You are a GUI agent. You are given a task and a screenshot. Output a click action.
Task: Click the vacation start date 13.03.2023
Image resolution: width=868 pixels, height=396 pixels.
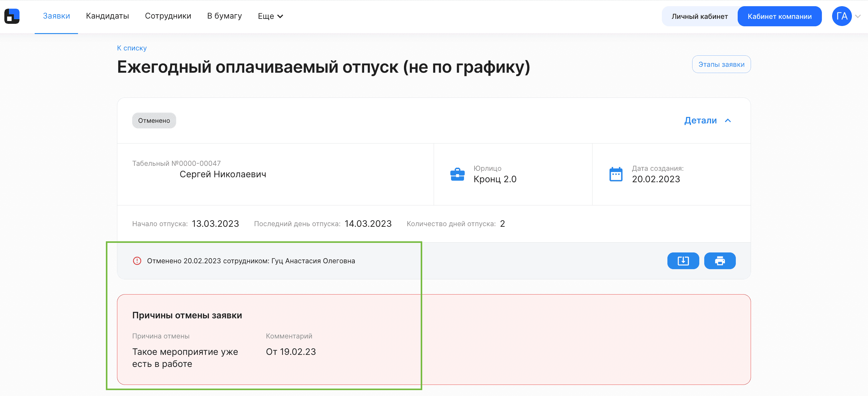pos(215,224)
